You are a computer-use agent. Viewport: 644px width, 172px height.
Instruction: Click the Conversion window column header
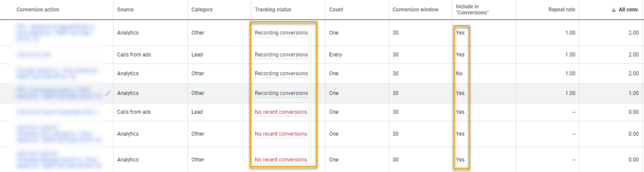[x=415, y=9]
